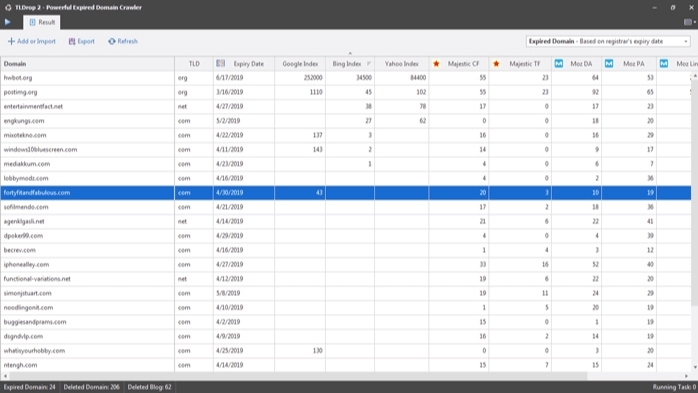
Task: Click Yahoo Index value 84400
Action: tap(418, 77)
